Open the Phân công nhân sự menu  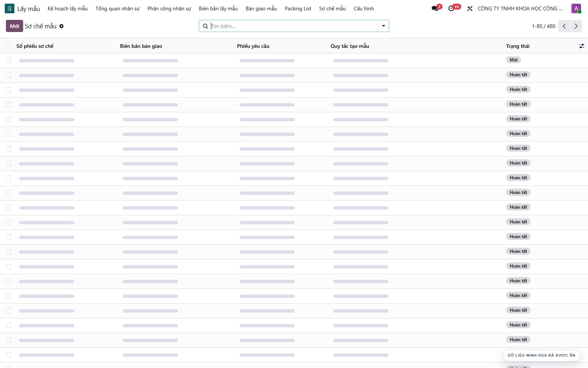[x=169, y=8]
